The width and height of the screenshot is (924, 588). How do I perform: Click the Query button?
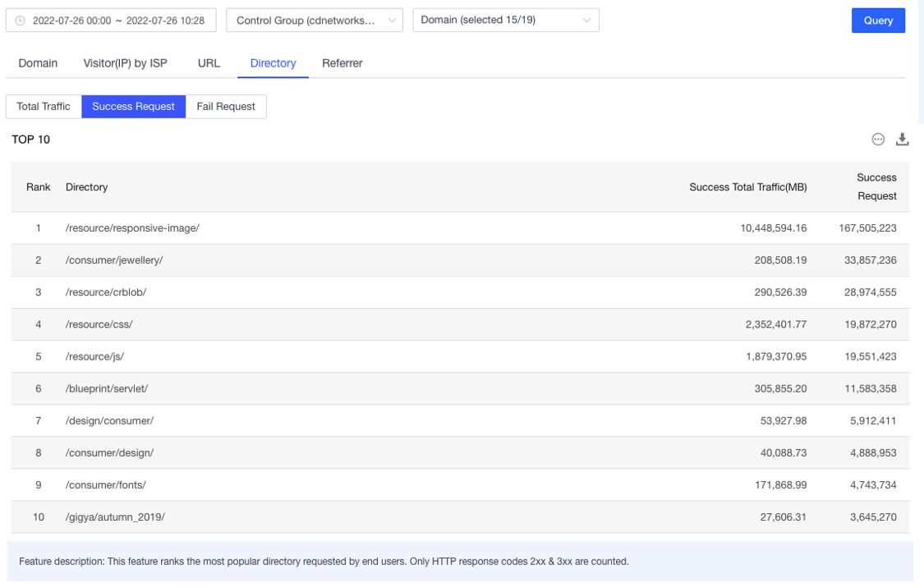pos(878,20)
